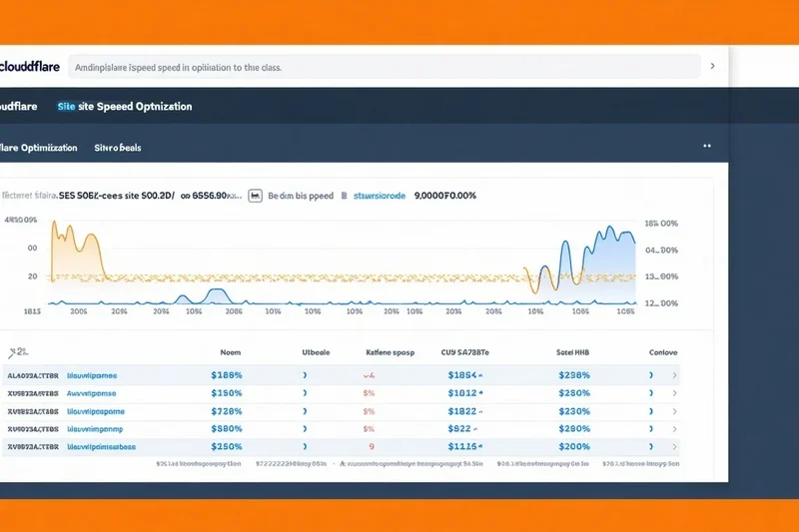The image size is (799, 532).
Task: Click the icon before "Be dim bis speed"
Action: point(255,197)
